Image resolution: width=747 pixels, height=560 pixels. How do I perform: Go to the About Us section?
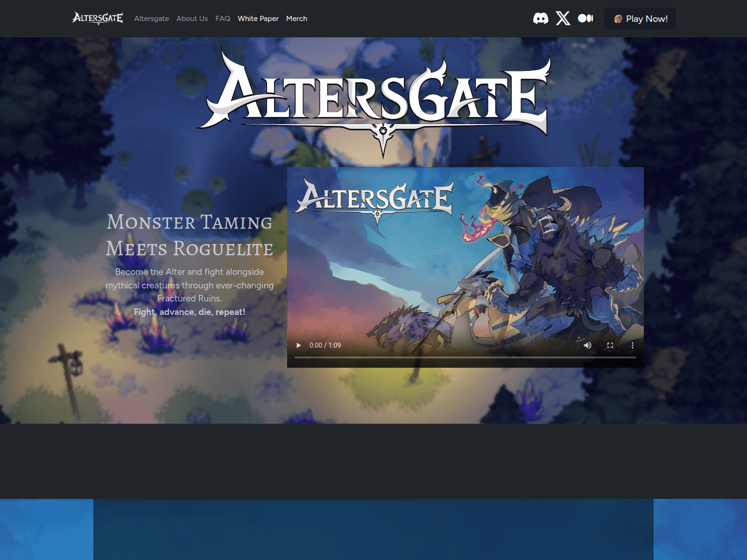192,19
